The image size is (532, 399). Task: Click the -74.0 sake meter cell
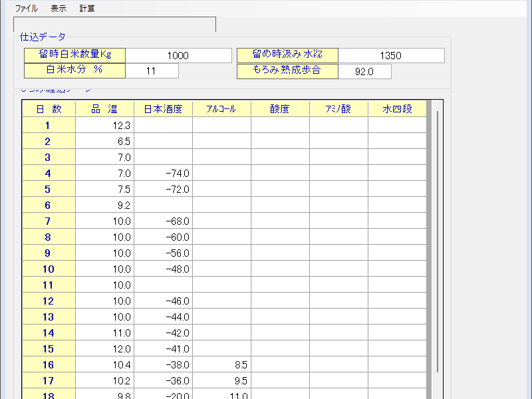click(x=163, y=173)
